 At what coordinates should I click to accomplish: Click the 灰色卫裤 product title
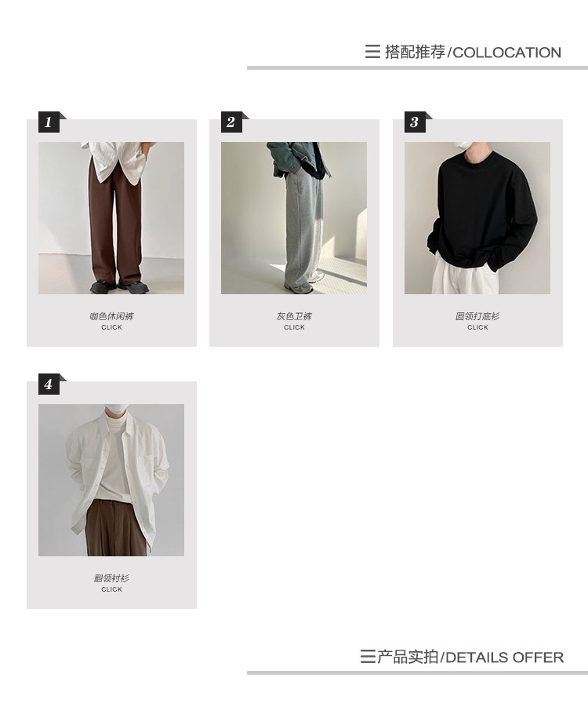294,316
